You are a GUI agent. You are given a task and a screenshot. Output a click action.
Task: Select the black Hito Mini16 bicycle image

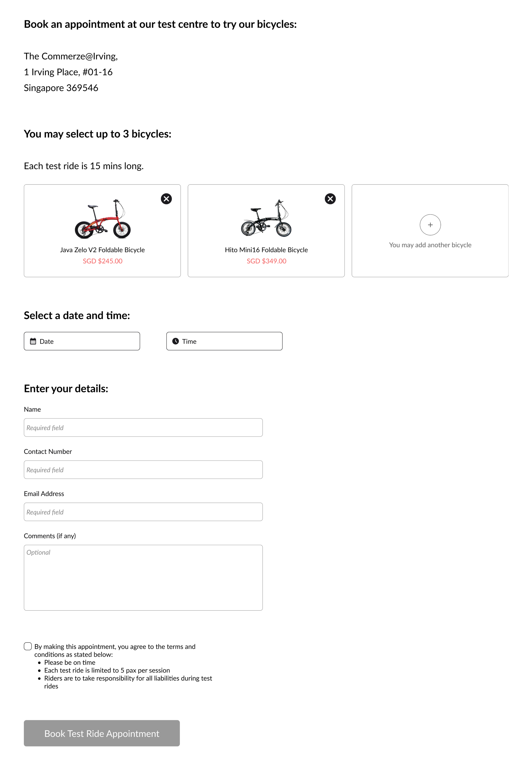pyautogui.click(x=266, y=218)
